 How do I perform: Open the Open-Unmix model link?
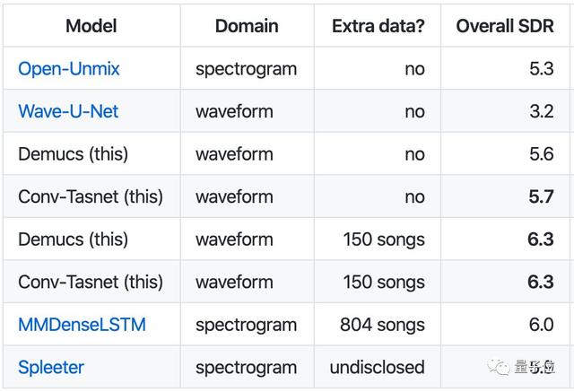pos(70,68)
